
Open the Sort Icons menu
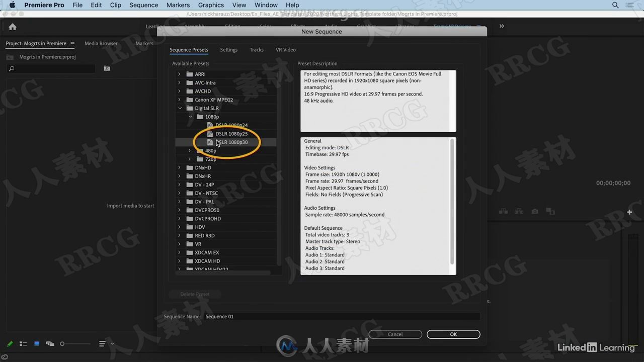[x=102, y=344]
